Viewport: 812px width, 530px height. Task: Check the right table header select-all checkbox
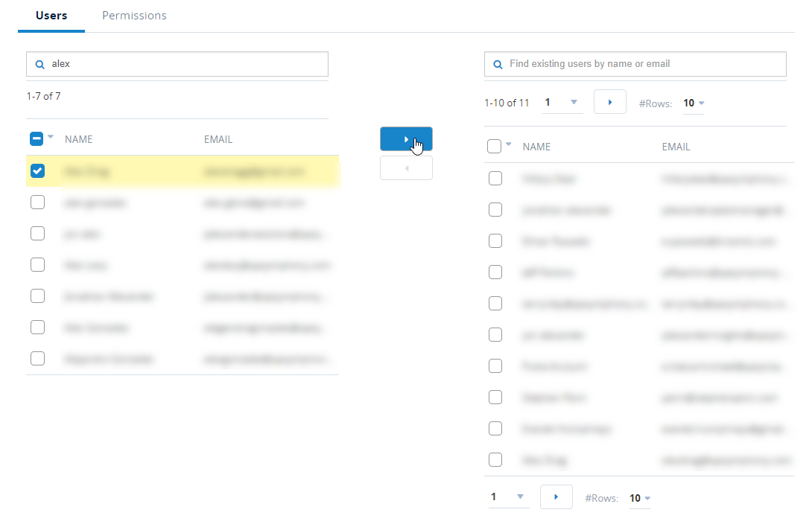(495, 147)
